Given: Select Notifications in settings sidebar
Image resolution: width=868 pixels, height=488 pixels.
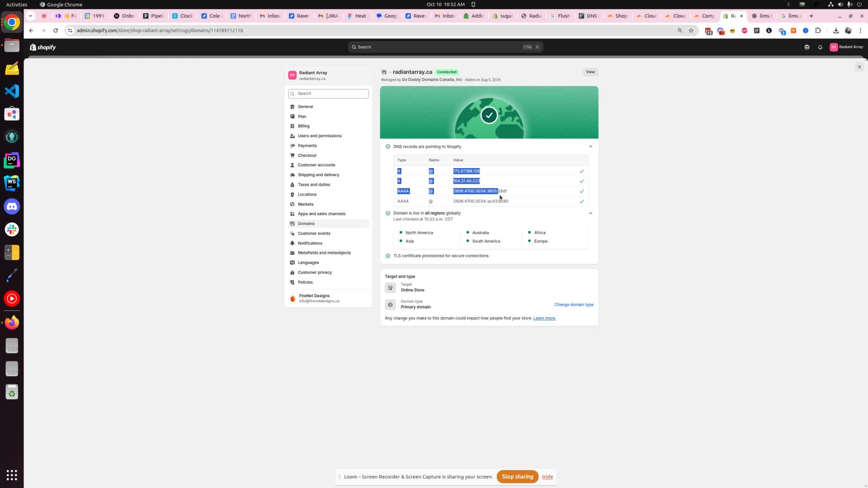Looking at the screenshot, I should (x=310, y=243).
